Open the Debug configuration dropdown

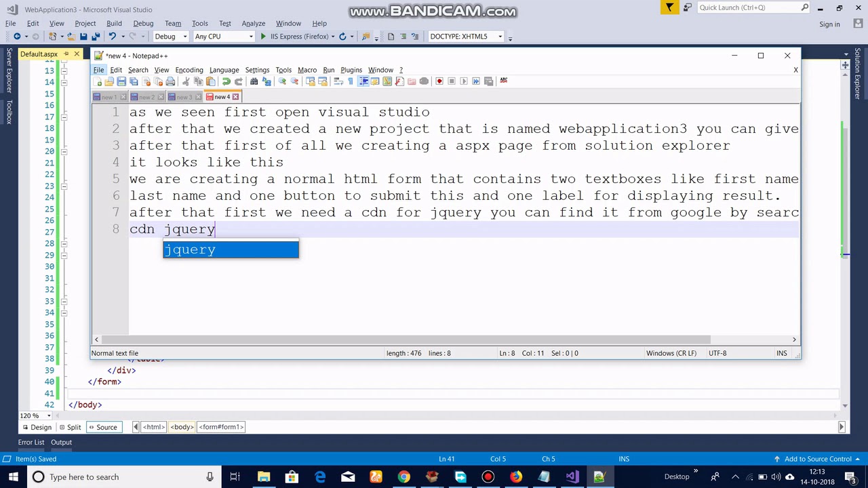point(170,37)
